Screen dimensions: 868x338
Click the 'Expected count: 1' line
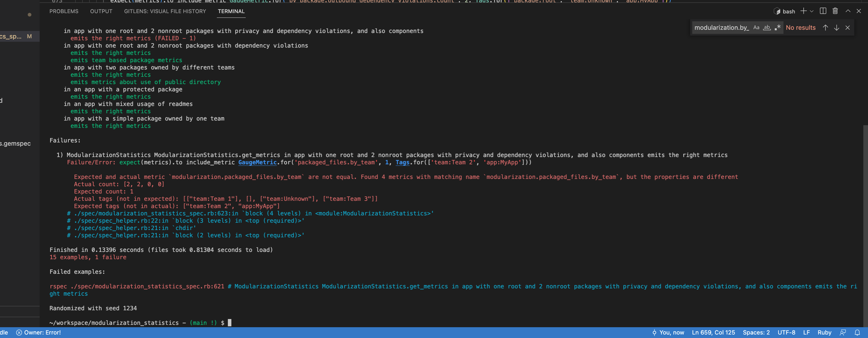[x=104, y=191]
